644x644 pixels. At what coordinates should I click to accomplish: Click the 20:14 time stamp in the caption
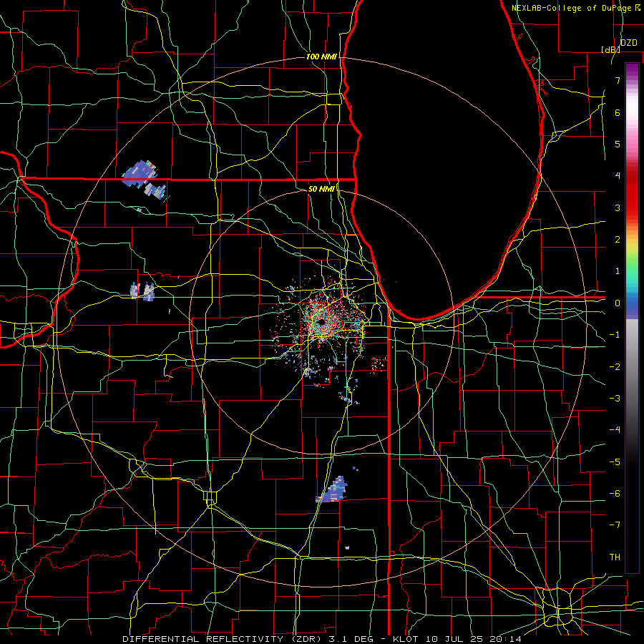(506, 639)
